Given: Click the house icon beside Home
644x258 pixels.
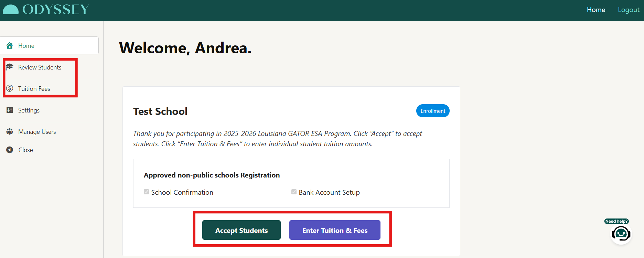Looking at the screenshot, I should pyautogui.click(x=10, y=45).
